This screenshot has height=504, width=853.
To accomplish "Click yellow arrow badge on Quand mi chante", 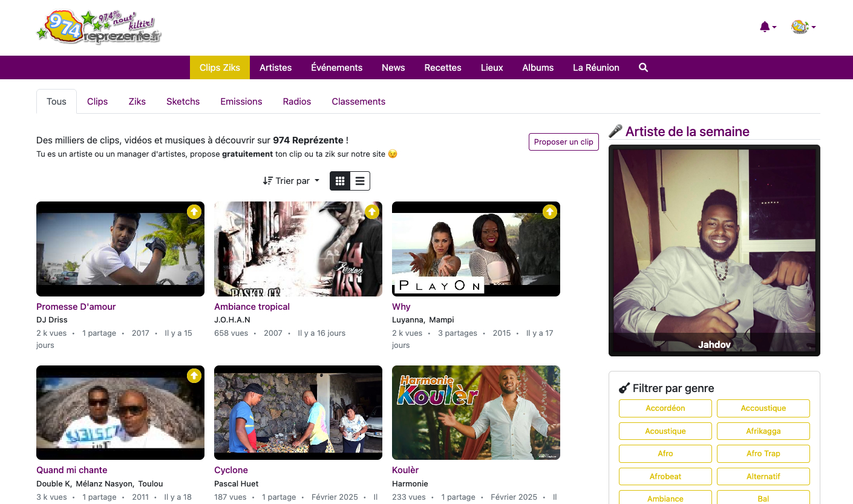I will 194,376.
